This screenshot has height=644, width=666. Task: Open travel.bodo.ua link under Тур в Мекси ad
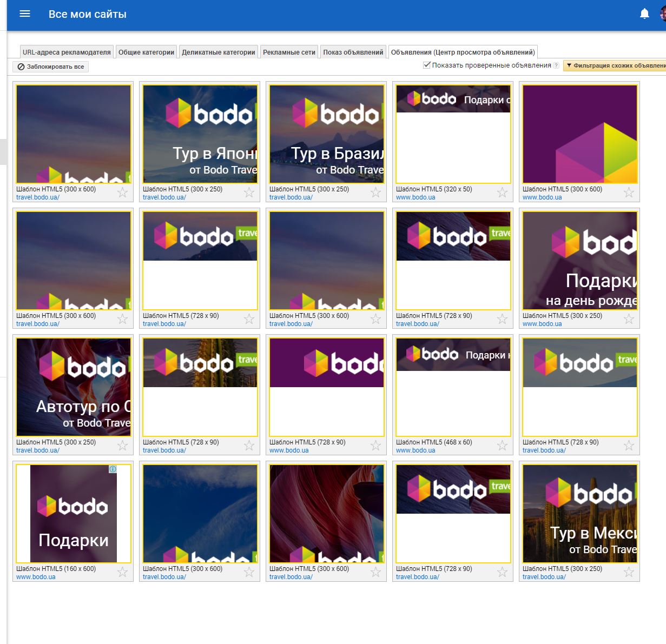pos(544,577)
